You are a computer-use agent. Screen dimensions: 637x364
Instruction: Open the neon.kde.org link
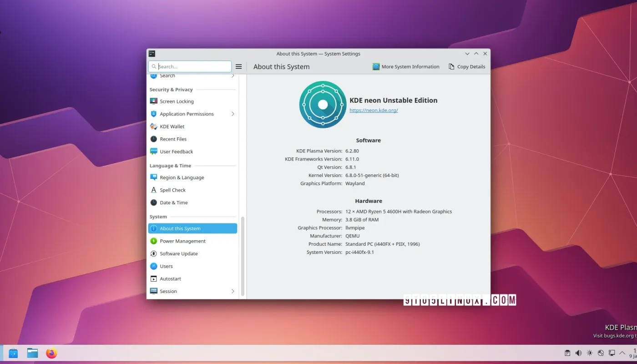374,110
